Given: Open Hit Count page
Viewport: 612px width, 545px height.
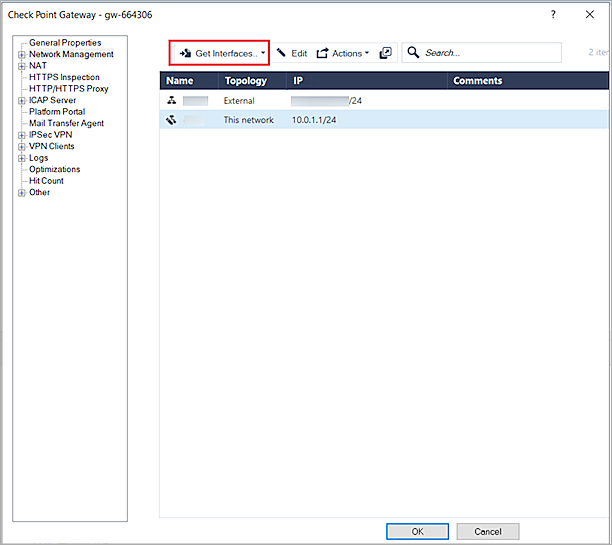Looking at the screenshot, I should (x=46, y=181).
